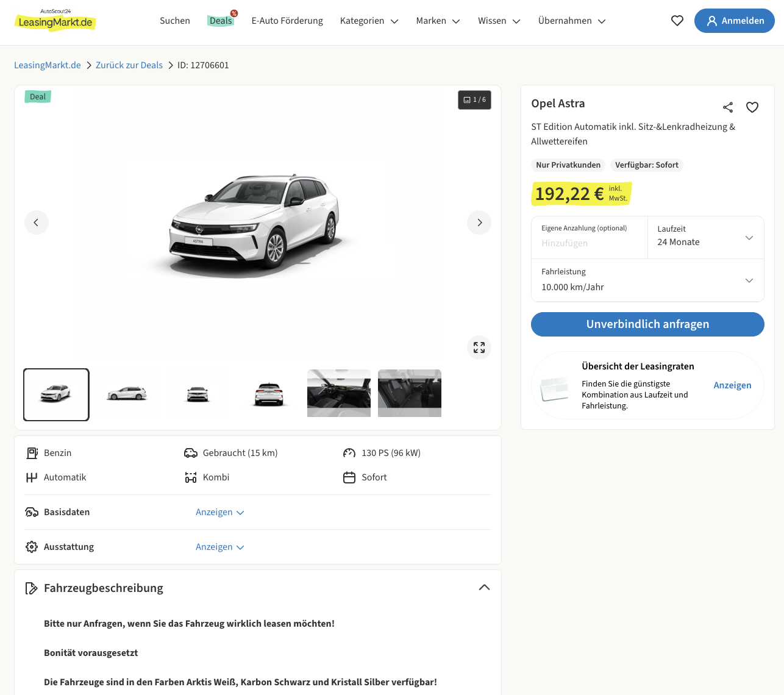Click the image counter 1/6 badge
Viewport: 784px width, 695px height.
pyautogui.click(x=474, y=100)
